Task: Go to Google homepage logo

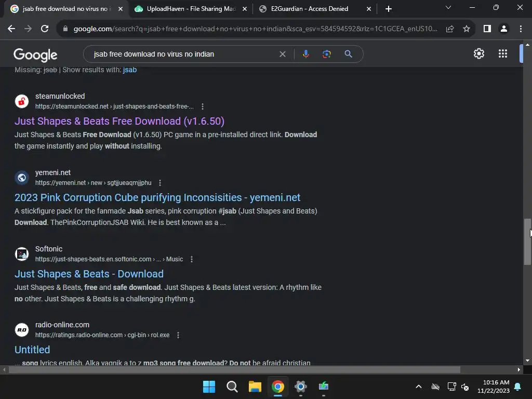Action: pyautogui.click(x=35, y=55)
